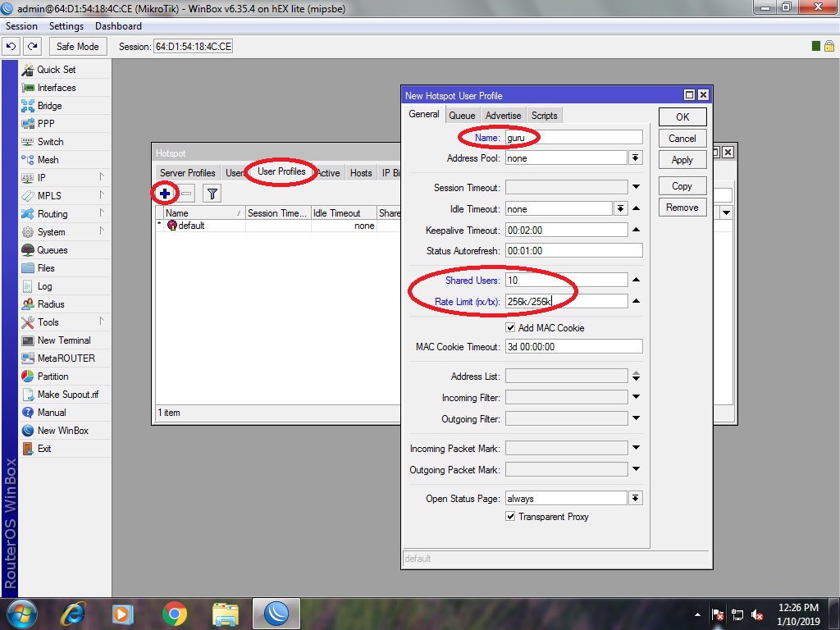
Task: Switch to Queue tab
Action: [x=462, y=116]
